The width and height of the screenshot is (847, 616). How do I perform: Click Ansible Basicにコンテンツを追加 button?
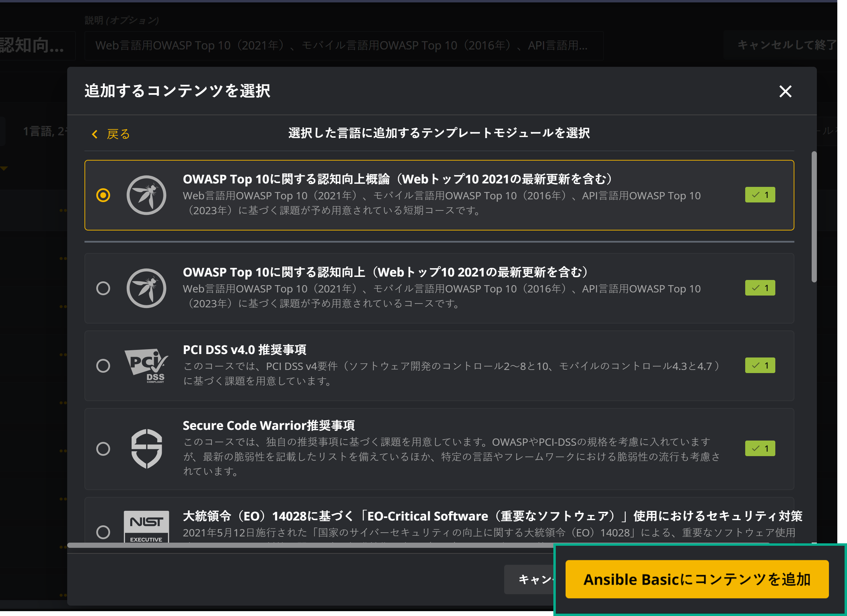pyautogui.click(x=697, y=579)
